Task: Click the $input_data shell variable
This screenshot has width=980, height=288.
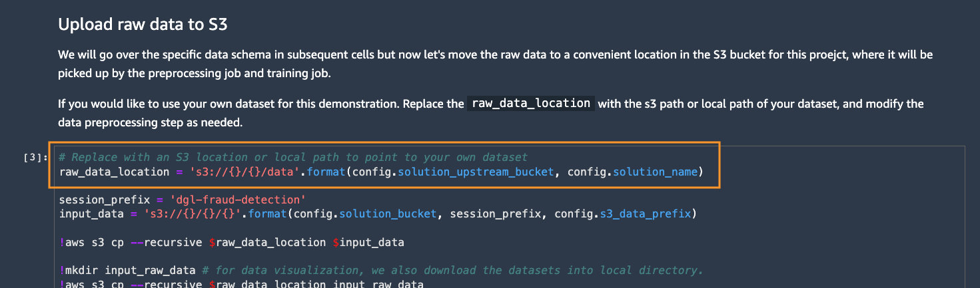Action: coord(368,242)
